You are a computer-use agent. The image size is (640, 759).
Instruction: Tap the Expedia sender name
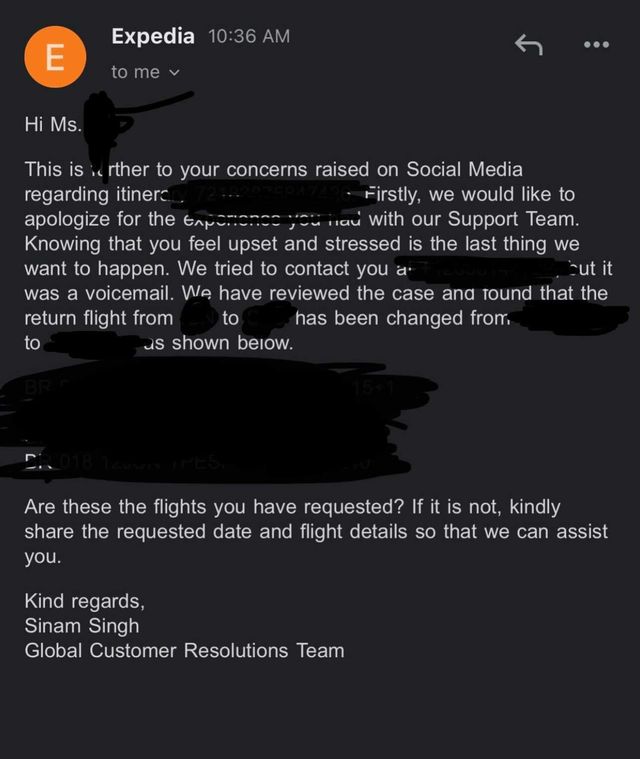(x=153, y=36)
